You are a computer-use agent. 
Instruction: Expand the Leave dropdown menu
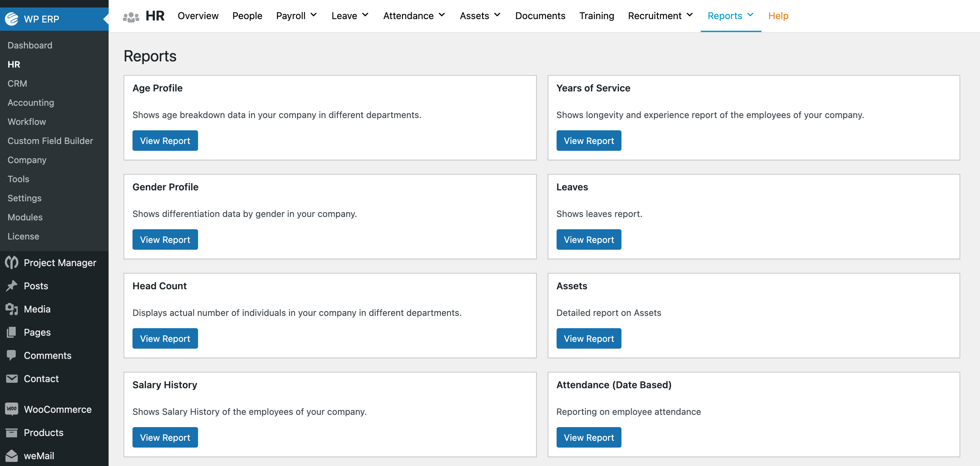[x=350, y=16]
